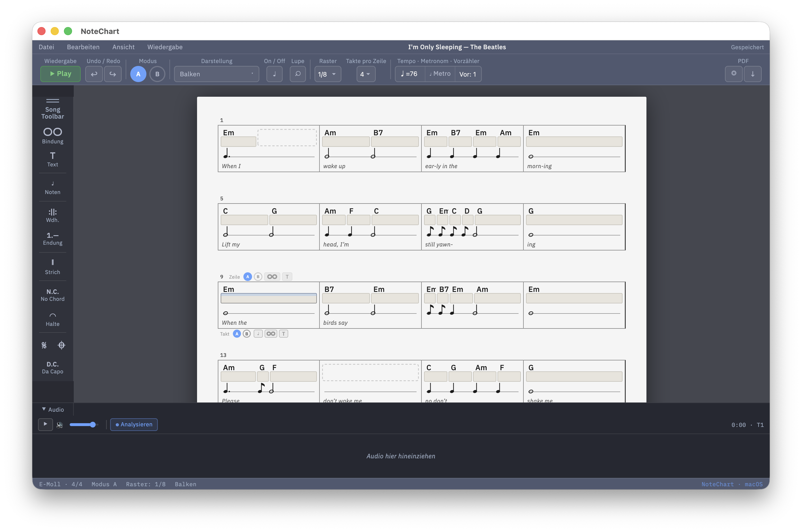The width and height of the screenshot is (802, 532).
Task: Click the Song Toolbar handle
Action: click(53, 109)
